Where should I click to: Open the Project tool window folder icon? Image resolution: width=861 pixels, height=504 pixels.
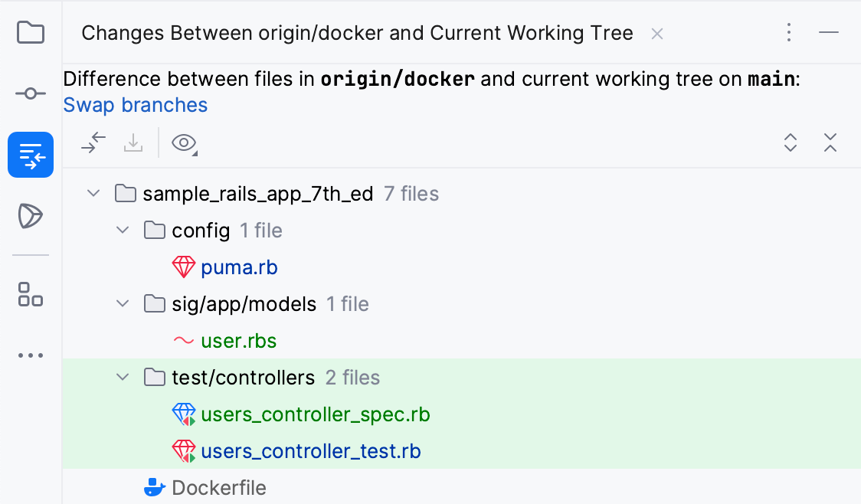click(30, 32)
